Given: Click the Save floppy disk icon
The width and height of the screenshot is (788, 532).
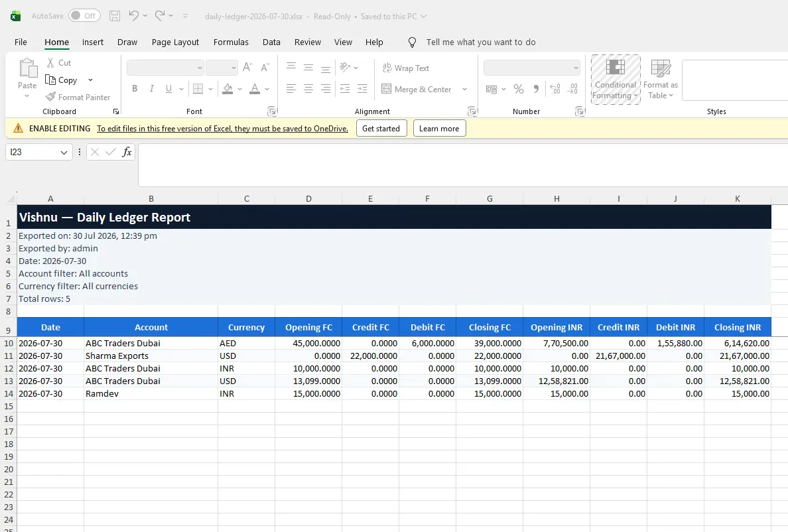Looking at the screenshot, I should [x=115, y=16].
